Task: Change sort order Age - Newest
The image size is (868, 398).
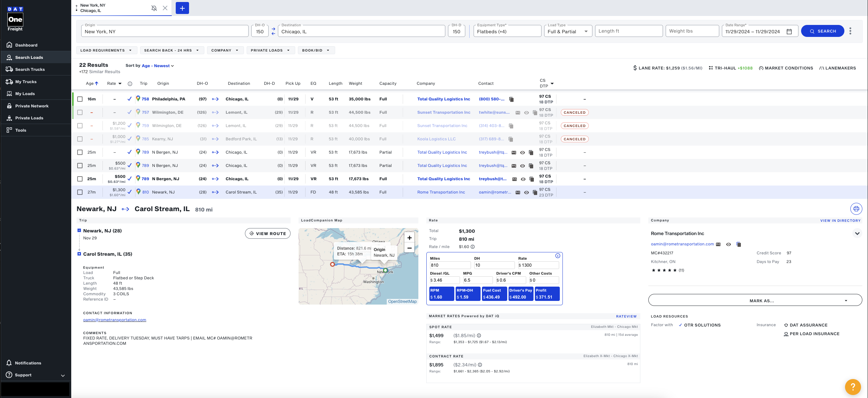Action: click(158, 66)
